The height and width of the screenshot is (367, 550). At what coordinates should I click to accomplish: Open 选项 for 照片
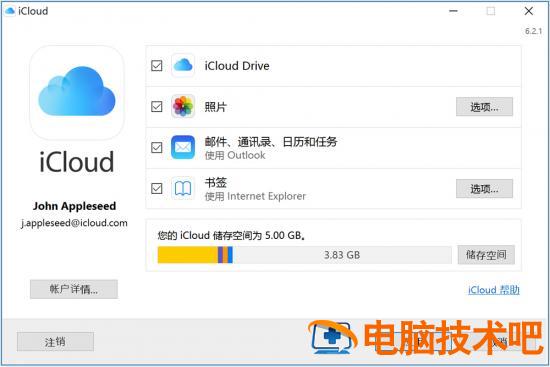484,107
